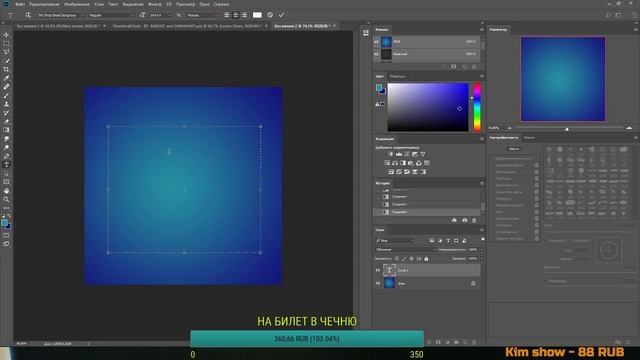Cancel text edit with the circle-slash icon
Image resolution: width=640 pixels, height=360 pixels.
click(270, 15)
